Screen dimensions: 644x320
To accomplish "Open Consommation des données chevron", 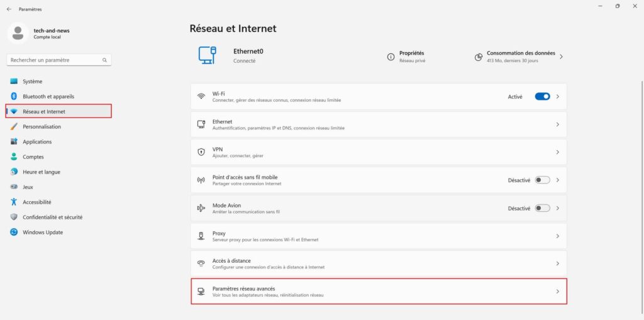I will 561,57.
